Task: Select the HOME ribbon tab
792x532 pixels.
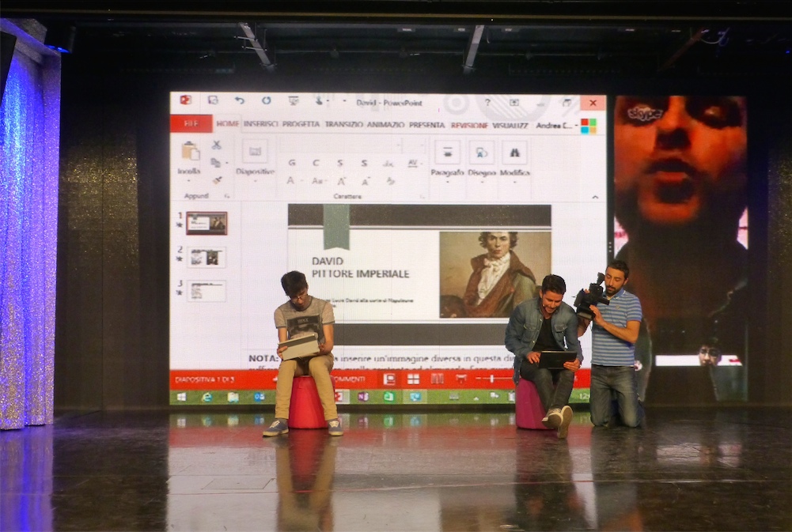Action: pyautogui.click(x=227, y=123)
